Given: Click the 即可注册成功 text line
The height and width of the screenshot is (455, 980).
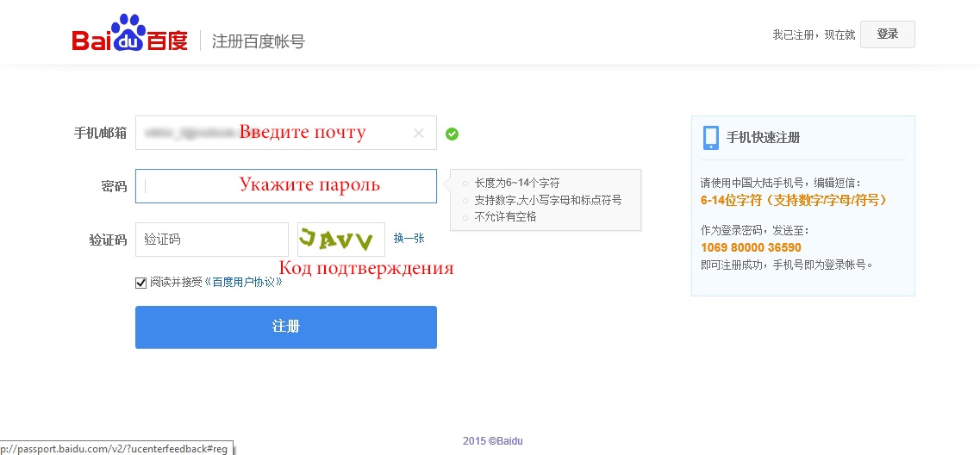Looking at the screenshot, I should pos(787,265).
